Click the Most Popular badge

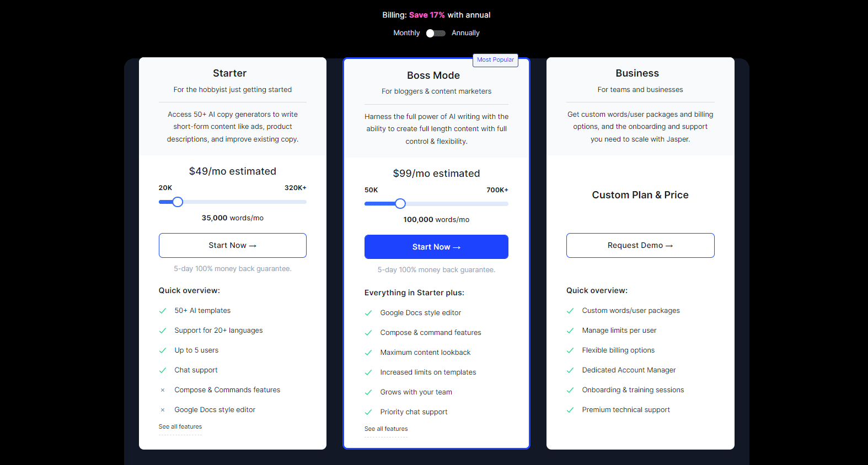point(495,60)
